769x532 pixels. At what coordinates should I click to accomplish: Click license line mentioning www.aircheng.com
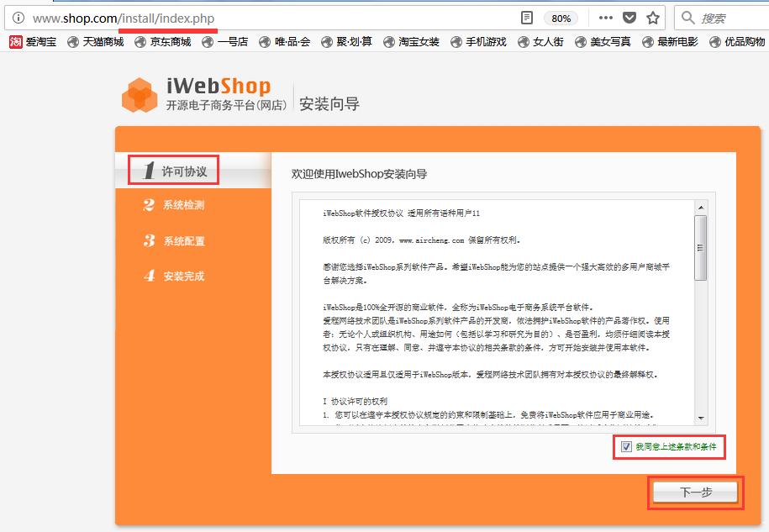[x=421, y=240]
